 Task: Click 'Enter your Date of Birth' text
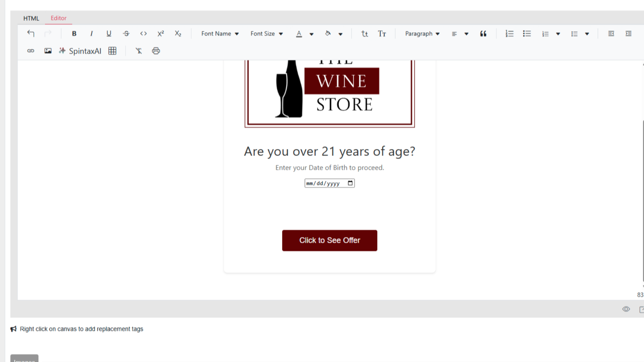[330, 168]
